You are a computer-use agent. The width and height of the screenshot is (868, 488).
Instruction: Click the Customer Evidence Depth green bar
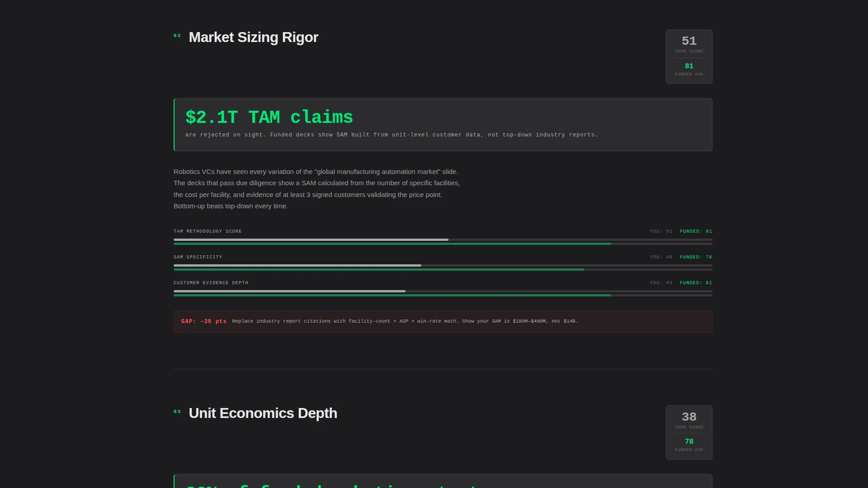tap(392, 296)
